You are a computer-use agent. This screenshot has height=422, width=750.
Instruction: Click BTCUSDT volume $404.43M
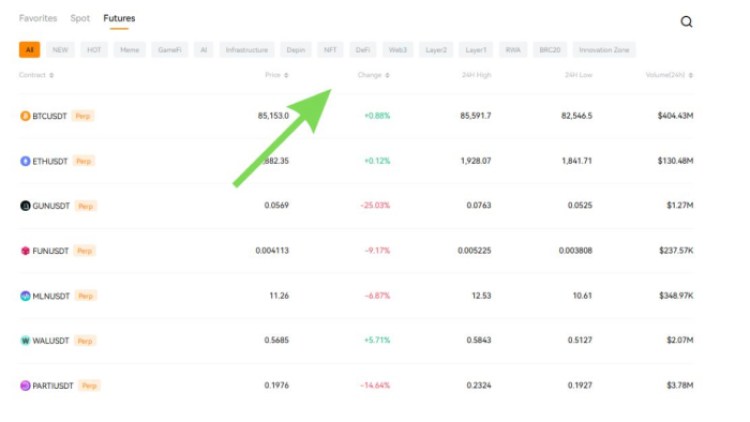click(x=675, y=115)
